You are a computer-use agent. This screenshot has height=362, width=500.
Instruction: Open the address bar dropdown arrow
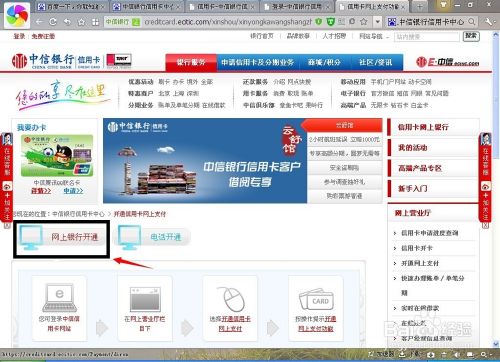(x=377, y=22)
